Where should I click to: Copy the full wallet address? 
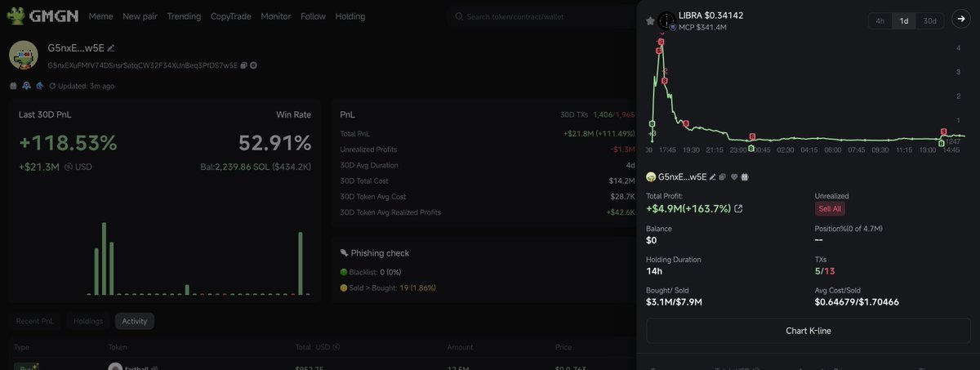(244, 65)
